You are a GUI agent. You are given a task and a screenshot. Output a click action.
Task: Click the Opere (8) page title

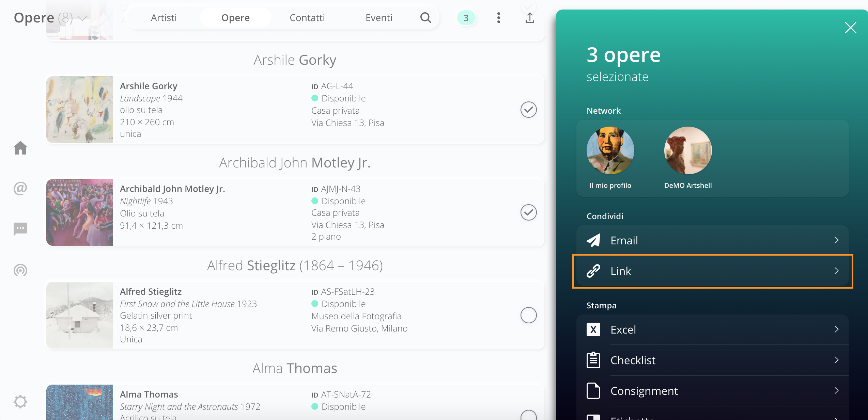pyautogui.click(x=44, y=18)
